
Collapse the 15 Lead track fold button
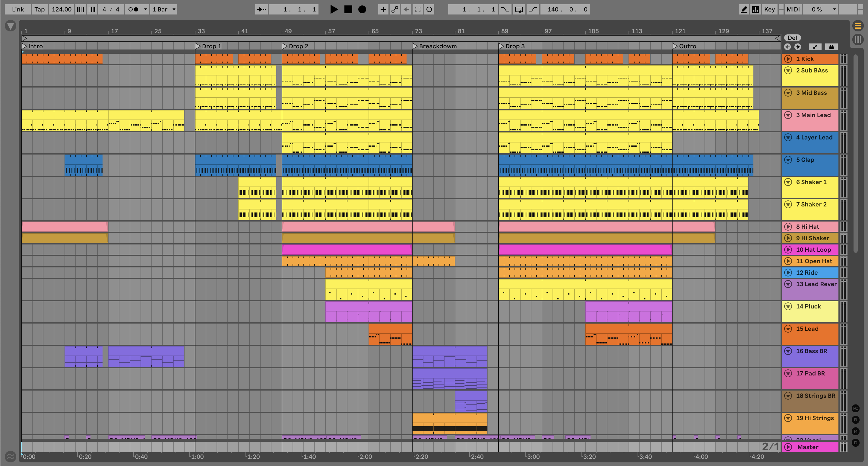click(788, 329)
